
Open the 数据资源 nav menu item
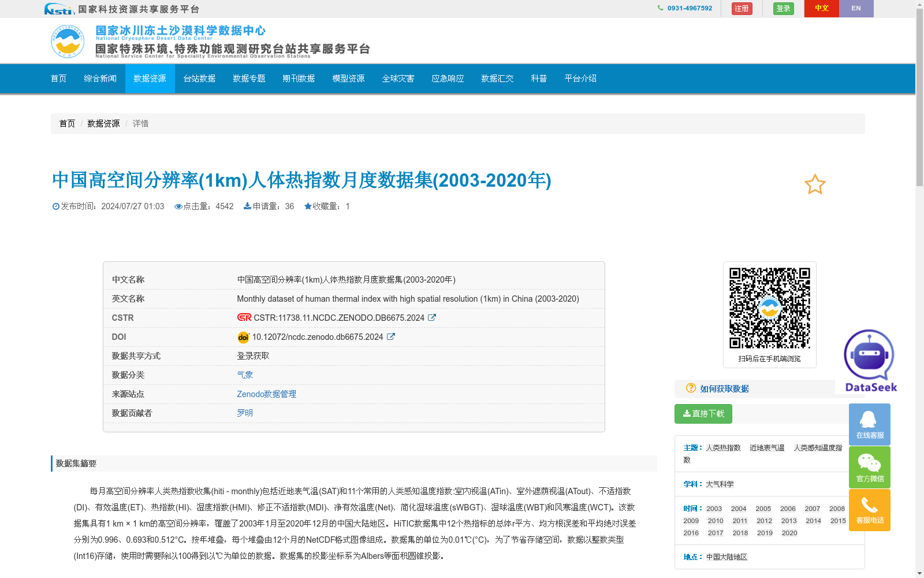[x=150, y=79]
